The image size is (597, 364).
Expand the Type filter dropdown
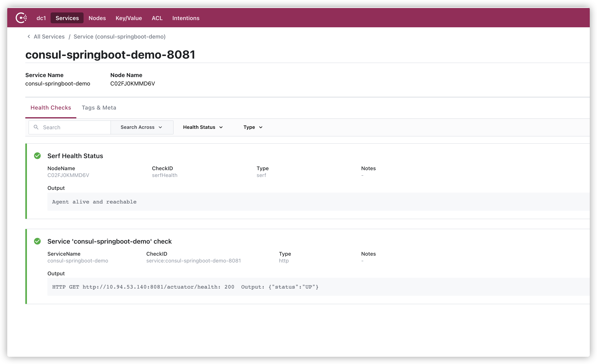253,127
